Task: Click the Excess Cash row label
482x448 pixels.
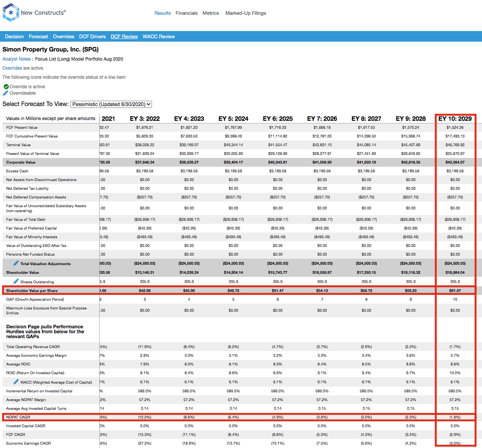Action: pos(17,171)
